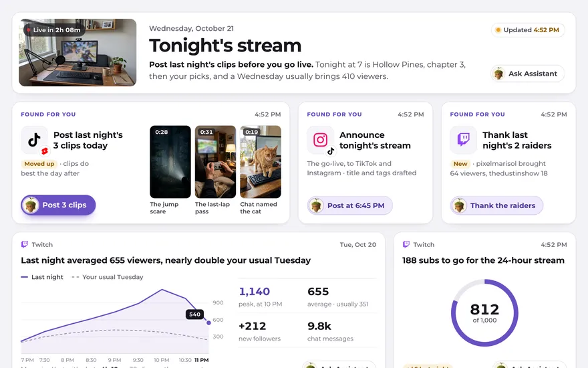Click the 0:19 duration label on clip
The image size is (588, 368).
[x=252, y=132]
